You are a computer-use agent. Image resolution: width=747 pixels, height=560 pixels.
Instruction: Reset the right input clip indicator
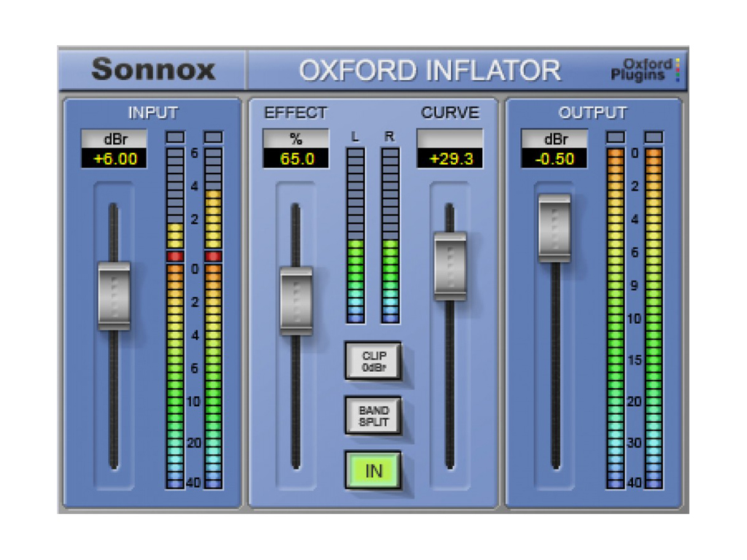point(213,137)
